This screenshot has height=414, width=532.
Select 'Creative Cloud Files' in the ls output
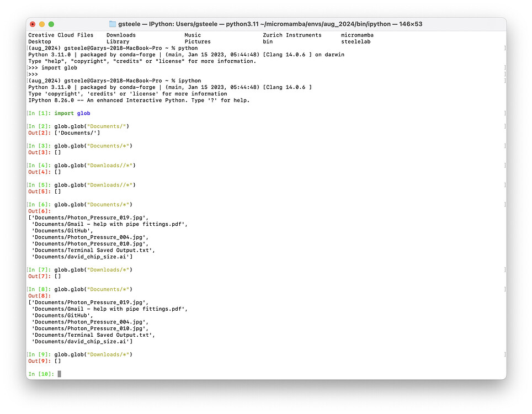pyautogui.click(x=61, y=34)
